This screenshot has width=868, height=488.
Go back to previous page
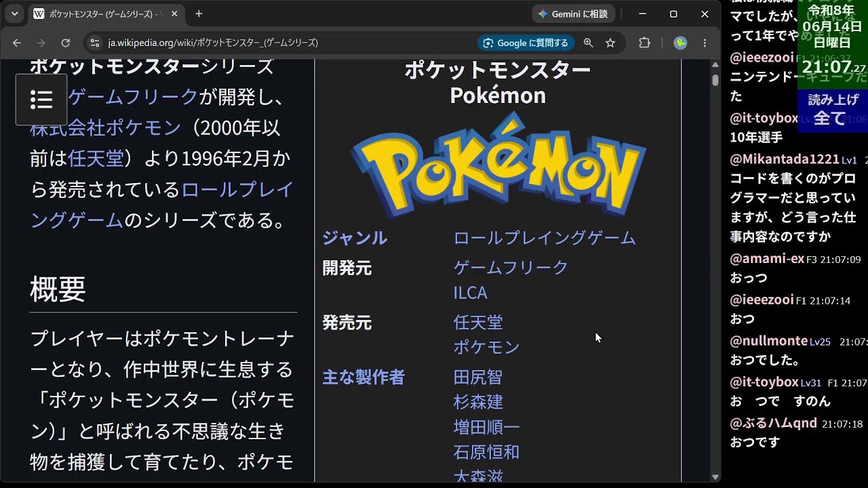click(17, 43)
